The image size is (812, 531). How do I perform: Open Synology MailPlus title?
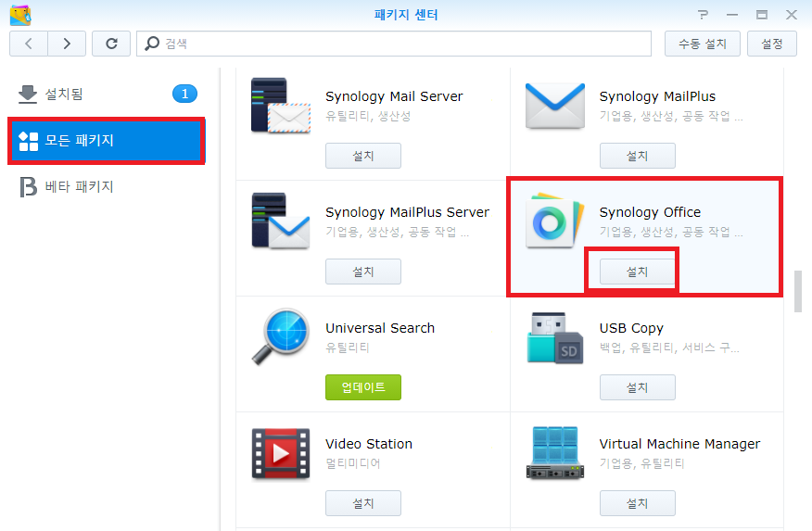(657, 96)
